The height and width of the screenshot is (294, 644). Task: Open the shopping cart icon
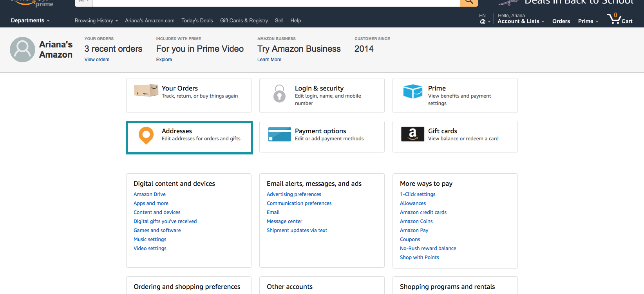[x=613, y=18]
